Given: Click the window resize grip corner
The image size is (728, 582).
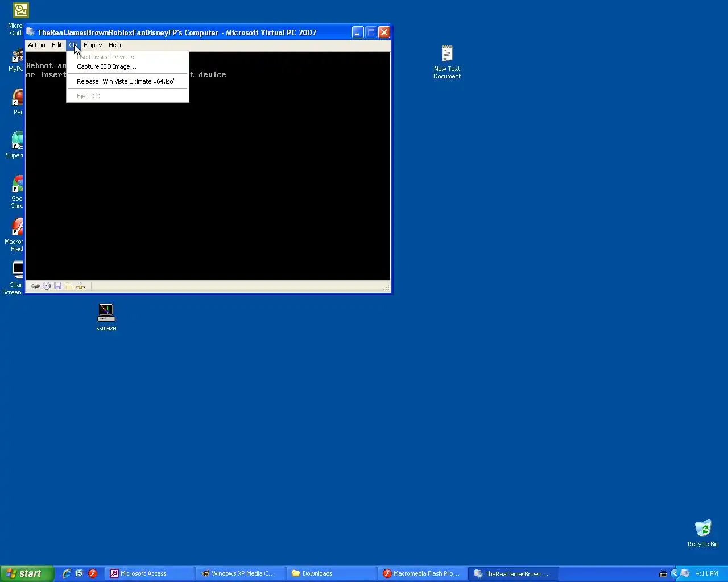Looking at the screenshot, I should click(x=387, y=288).
